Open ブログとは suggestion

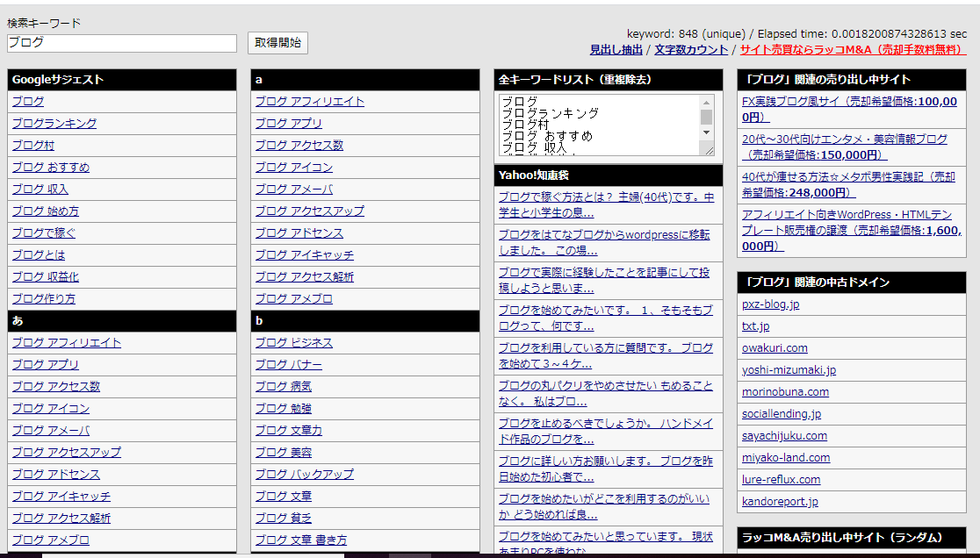tap(38, 254)
